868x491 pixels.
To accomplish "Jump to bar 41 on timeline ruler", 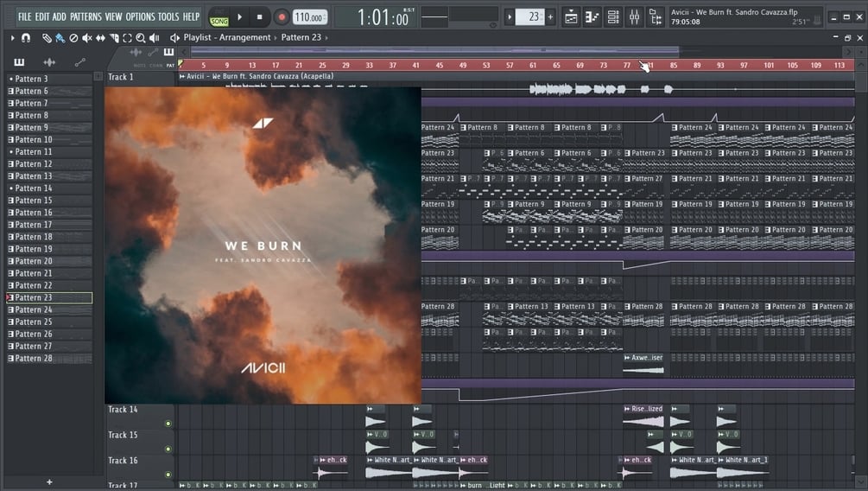I will [415, 66].
